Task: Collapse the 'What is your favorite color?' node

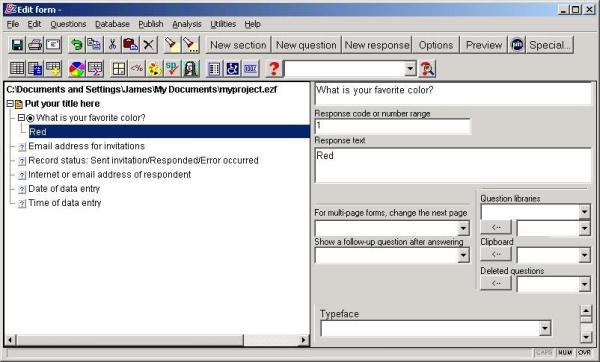Action: coord(21,118)
